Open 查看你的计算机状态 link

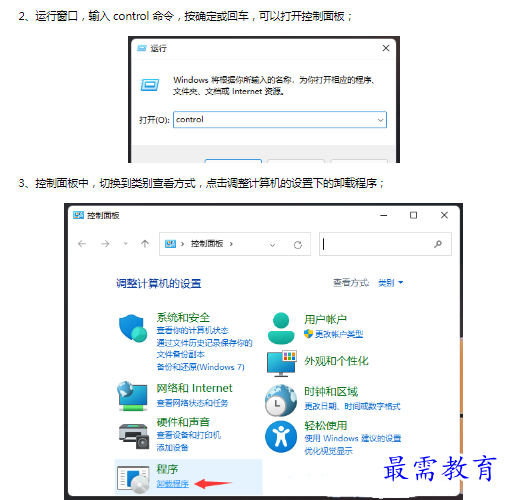tap(192, 330)
